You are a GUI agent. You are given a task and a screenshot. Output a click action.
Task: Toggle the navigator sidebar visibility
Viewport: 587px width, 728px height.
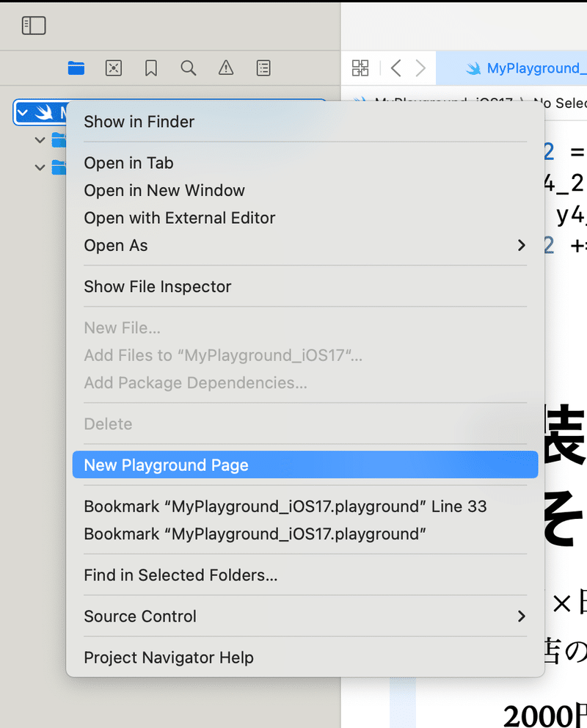pyautogui.click(x=34, y=26)
